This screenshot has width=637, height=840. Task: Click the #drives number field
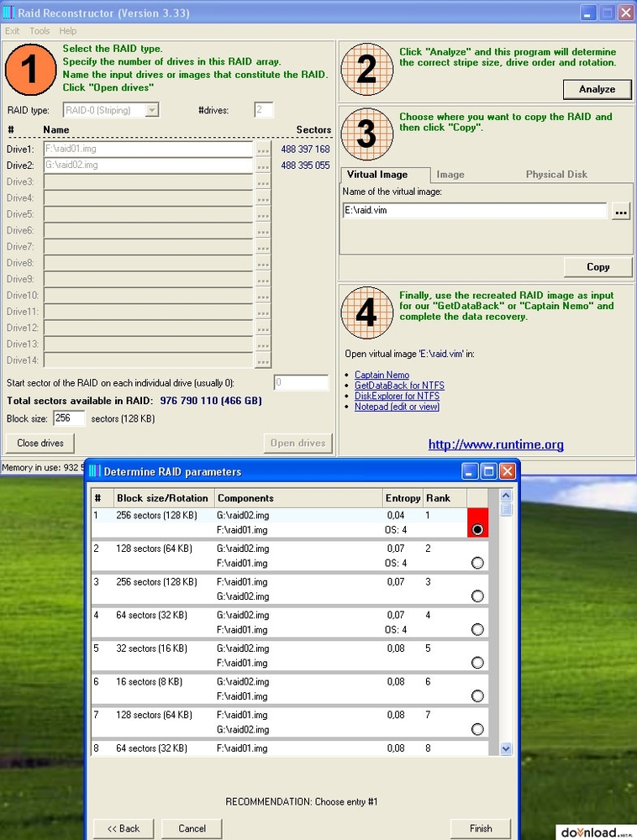click(264, 110)
